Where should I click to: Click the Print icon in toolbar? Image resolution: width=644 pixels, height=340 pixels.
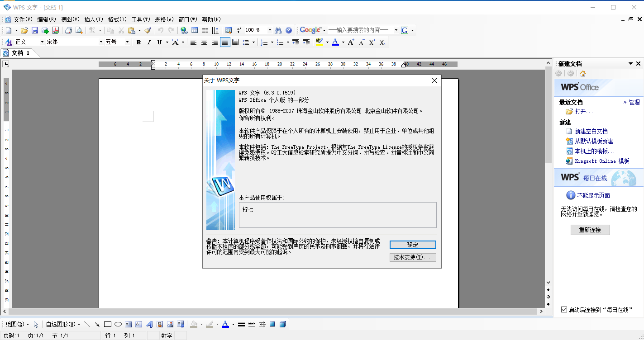(x=68, y=30)
